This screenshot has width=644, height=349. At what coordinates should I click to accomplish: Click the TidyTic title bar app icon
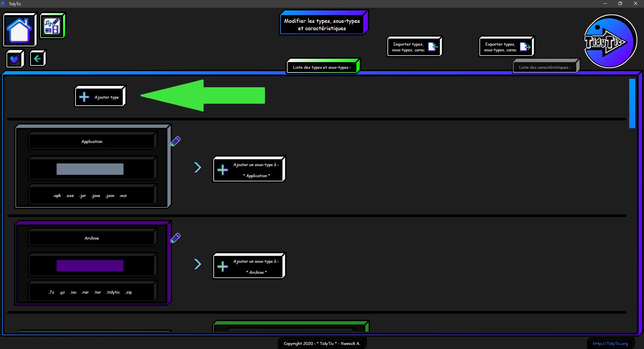point(3,4)
